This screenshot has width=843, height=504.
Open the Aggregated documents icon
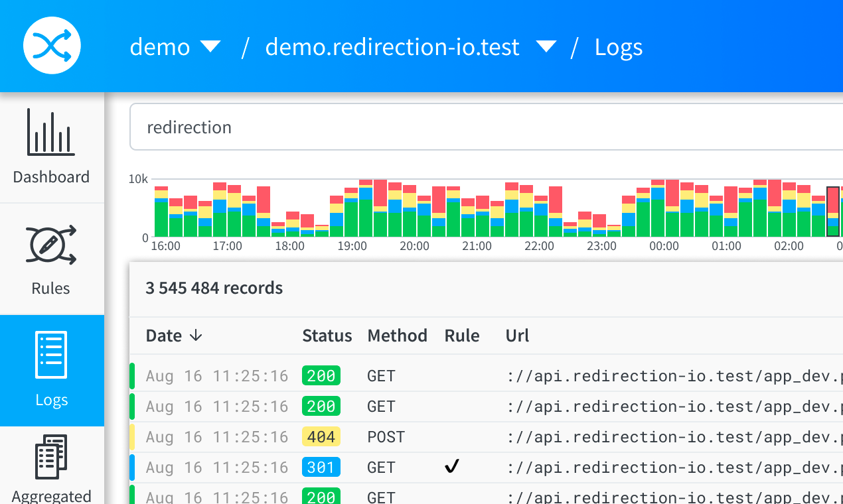point(51,458)
